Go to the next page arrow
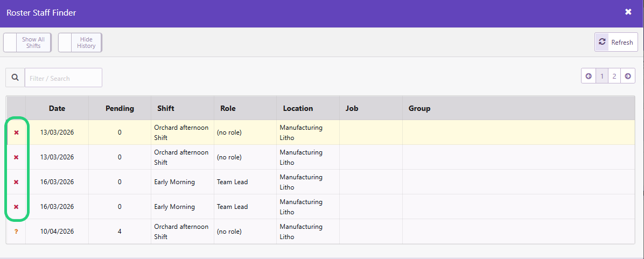 coord(627,76)
